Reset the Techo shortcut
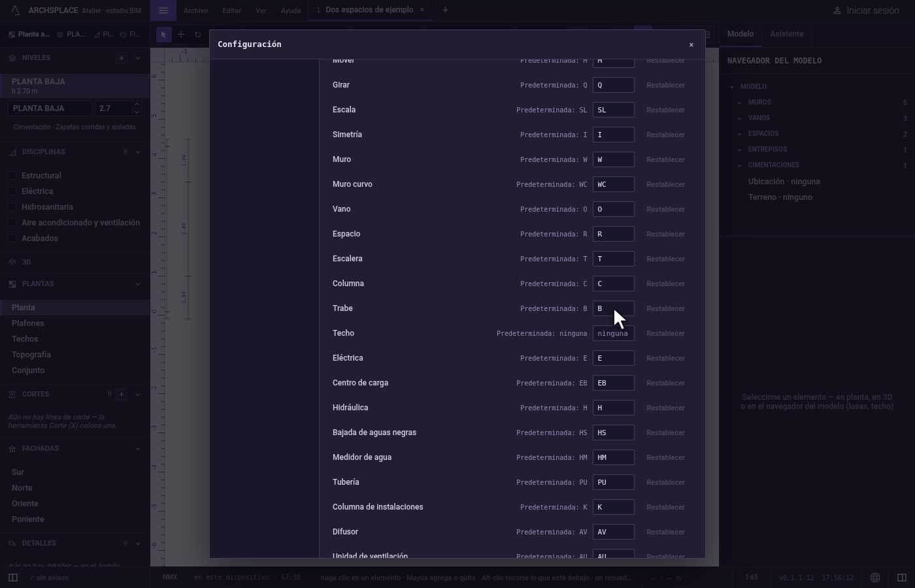Image resolution: width=915 pixels, height=588 pixels. 665,333
